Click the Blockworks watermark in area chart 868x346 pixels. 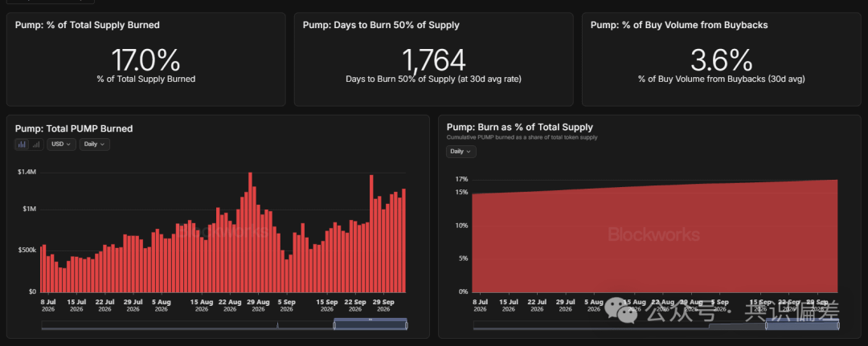(x=653, y=235)
